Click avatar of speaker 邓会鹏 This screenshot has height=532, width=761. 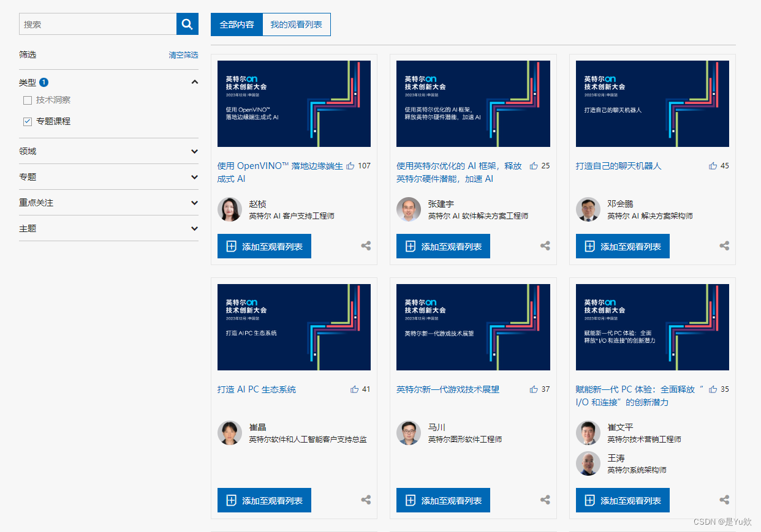coord(588,209)
